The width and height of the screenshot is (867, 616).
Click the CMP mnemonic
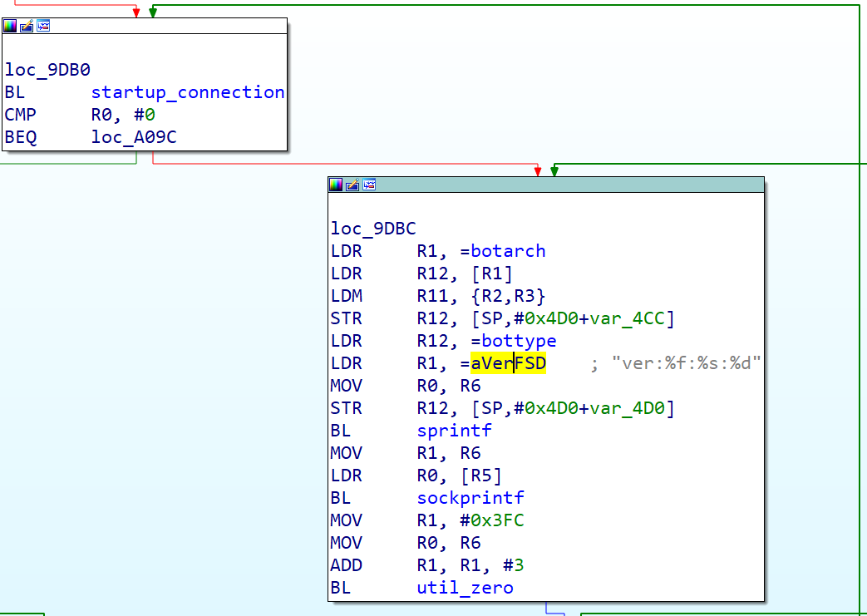click(21, 115)
